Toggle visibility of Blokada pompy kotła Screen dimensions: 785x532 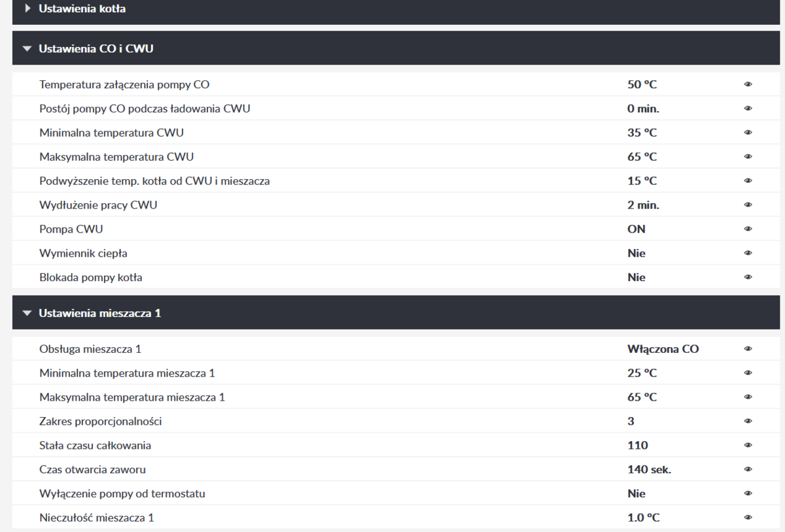click(x=748, y=278)
